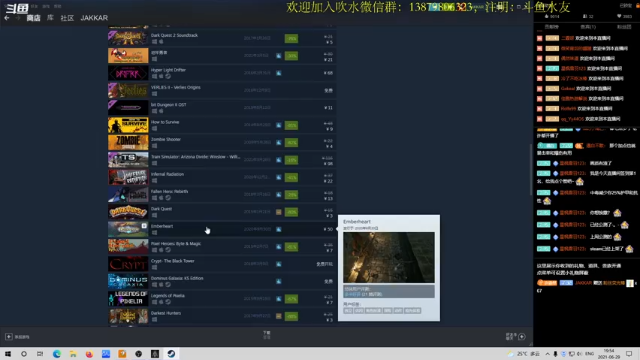The width and height of the screenshot is (640, 360).
Task: Click the taskbar clock and date
Action: pos(609,354)
